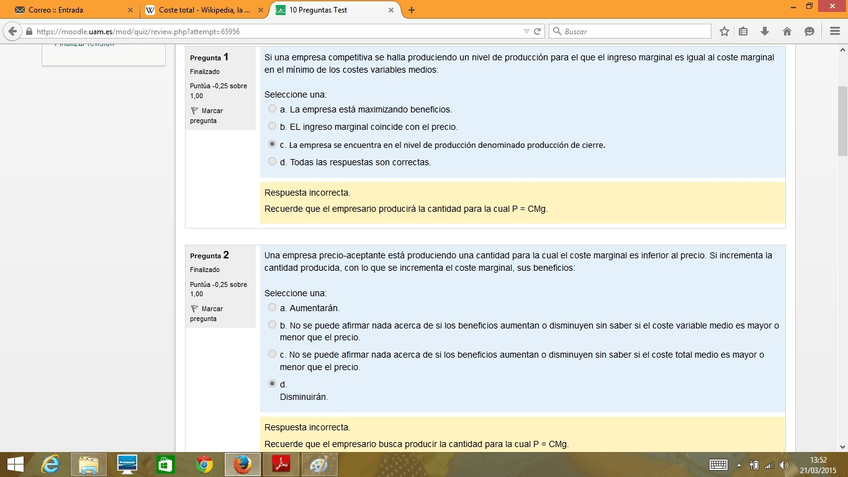Click the volume speaker tray icon
This screenshot has width=848, height=477.
point(784,465)
